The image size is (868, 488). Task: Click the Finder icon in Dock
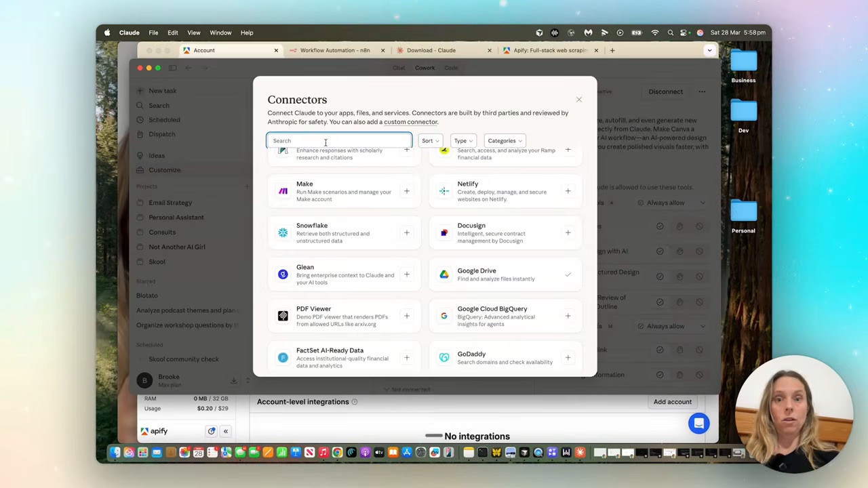(115, 453)
